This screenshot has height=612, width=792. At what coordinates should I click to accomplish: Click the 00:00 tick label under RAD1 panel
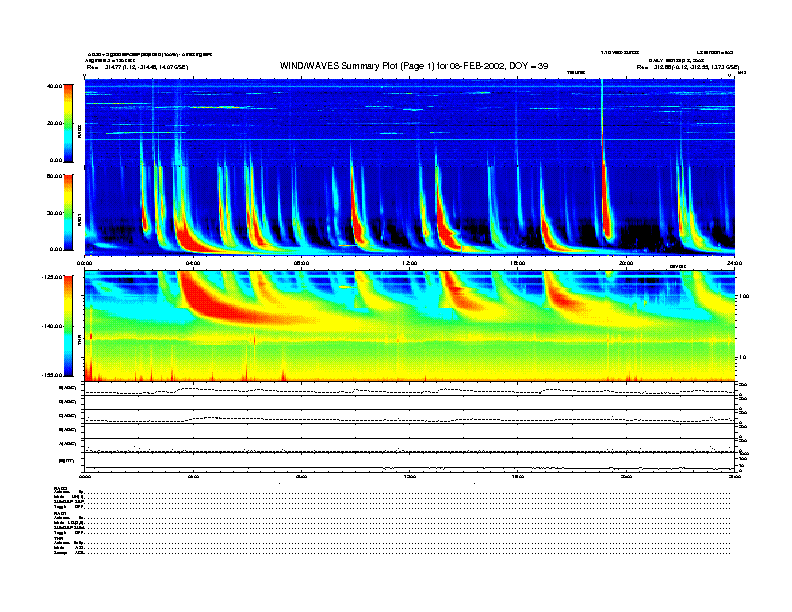[84, 263]
